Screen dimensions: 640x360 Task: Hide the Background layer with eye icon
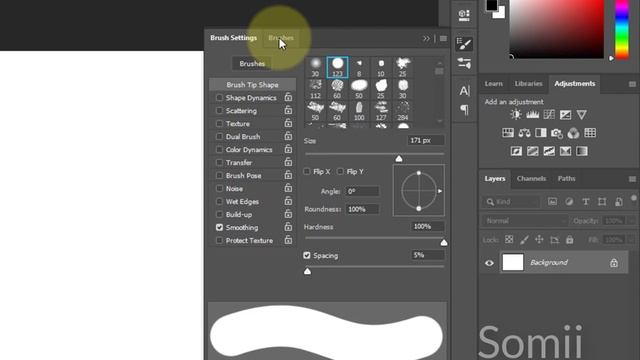pos(489,263)
